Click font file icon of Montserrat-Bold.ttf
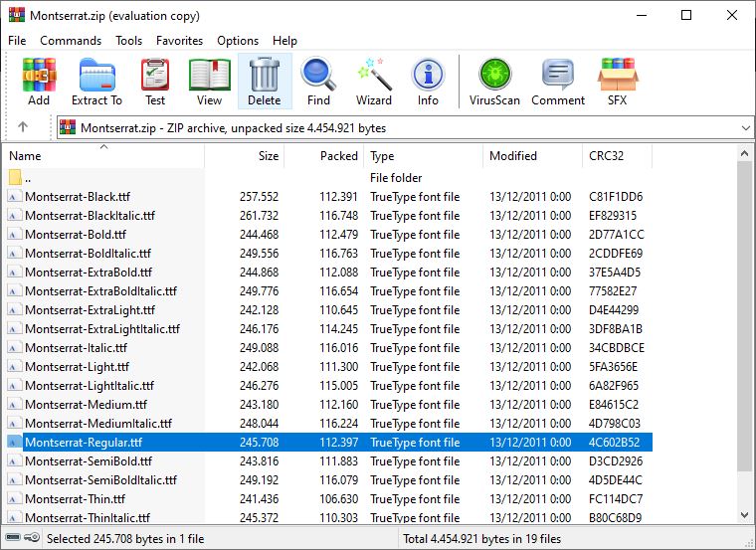Screen dimensions: 756x550 [x=14, y=235]
